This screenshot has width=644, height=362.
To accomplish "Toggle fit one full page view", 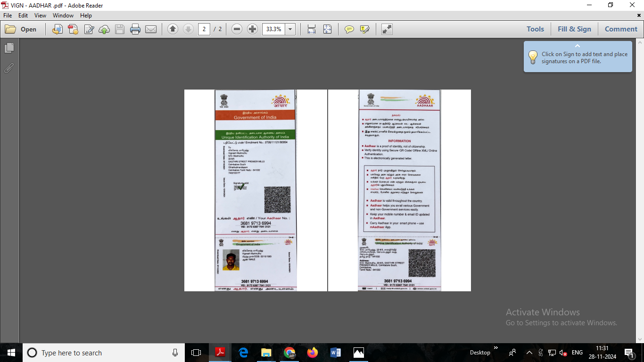I will point(327,29).
